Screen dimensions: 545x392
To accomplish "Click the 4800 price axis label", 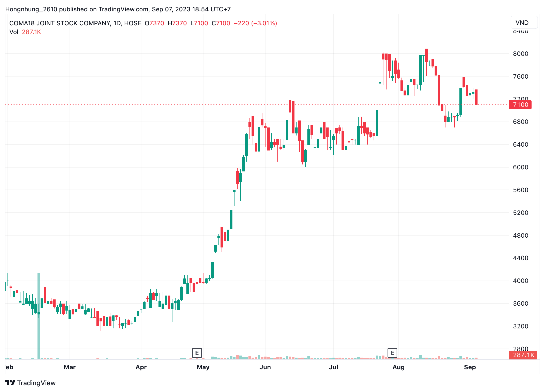I will pos(520,235).
